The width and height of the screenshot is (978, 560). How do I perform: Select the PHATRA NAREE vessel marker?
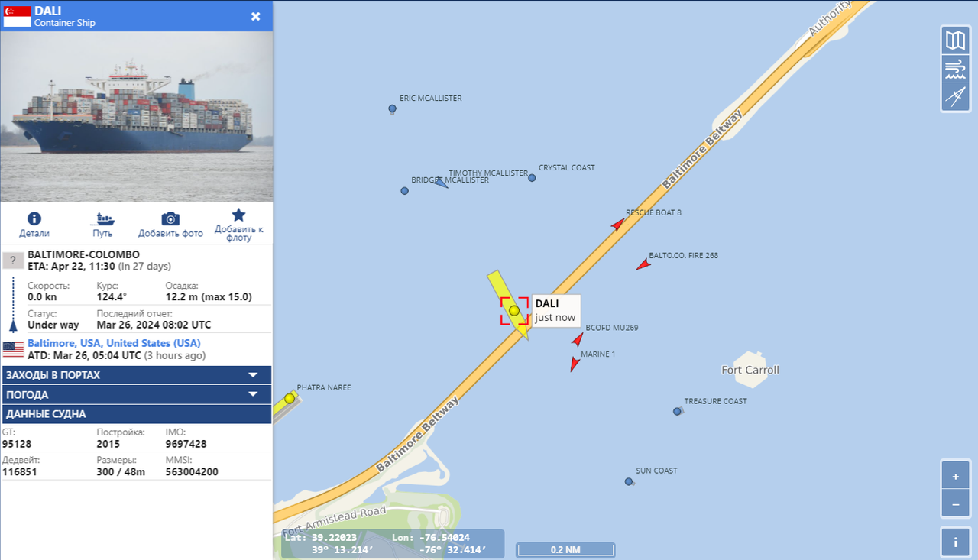tap(289, 398)
